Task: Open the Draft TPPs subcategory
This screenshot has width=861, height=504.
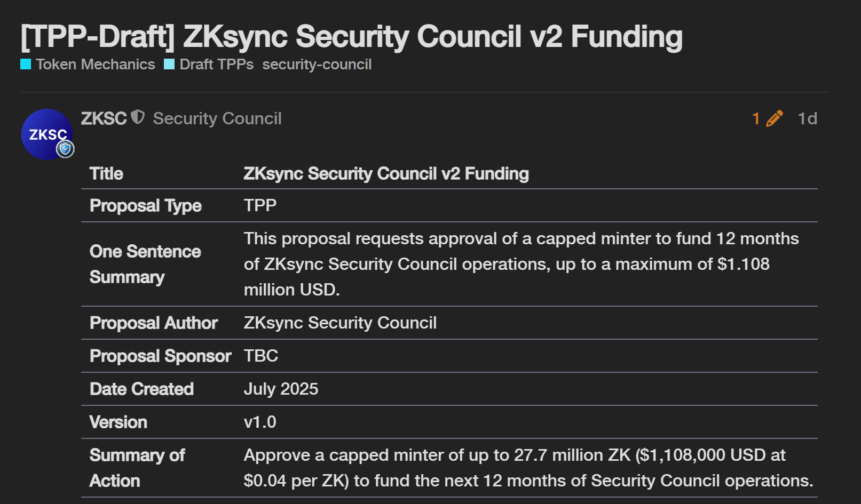Action: [216, 65]
